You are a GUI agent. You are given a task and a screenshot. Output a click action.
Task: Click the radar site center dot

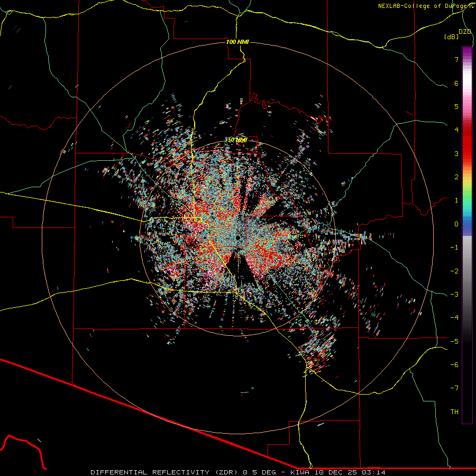pos(238,237)
